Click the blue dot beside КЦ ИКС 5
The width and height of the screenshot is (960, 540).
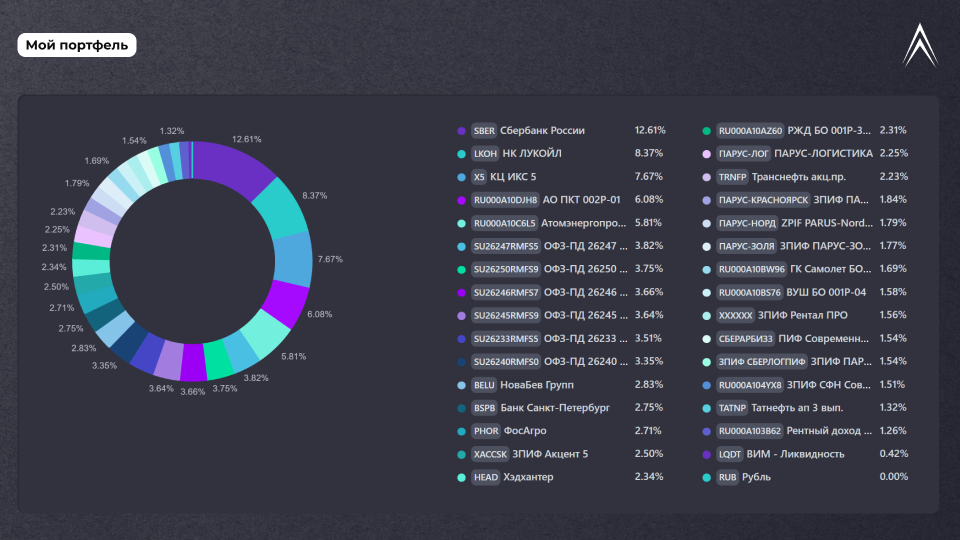[x=462, y=178]
